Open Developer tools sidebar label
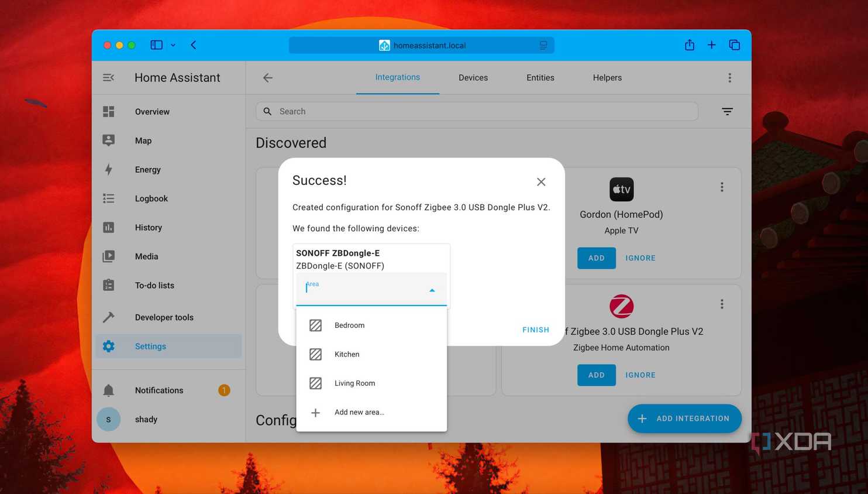 pyautogui.click(x=164, y=317)
